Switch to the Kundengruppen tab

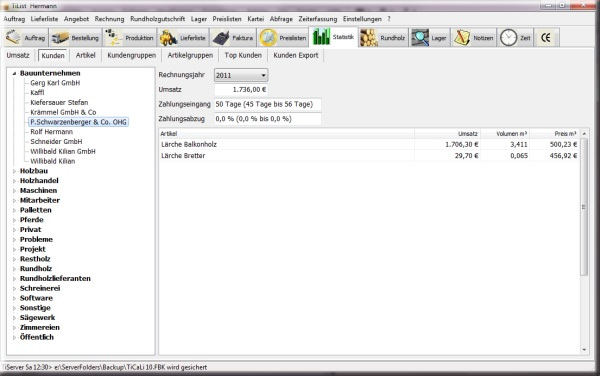[x=132, y=55]
